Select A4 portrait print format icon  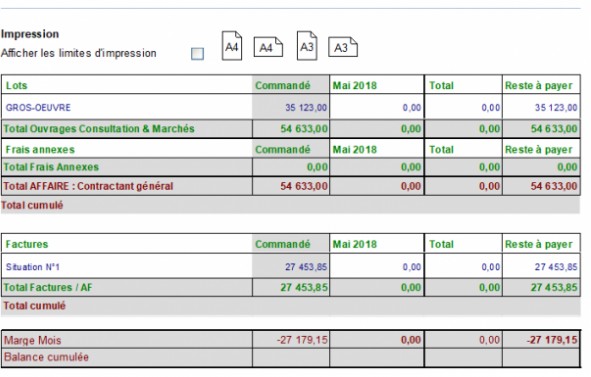pyautogui.click(x=231, y=46)
